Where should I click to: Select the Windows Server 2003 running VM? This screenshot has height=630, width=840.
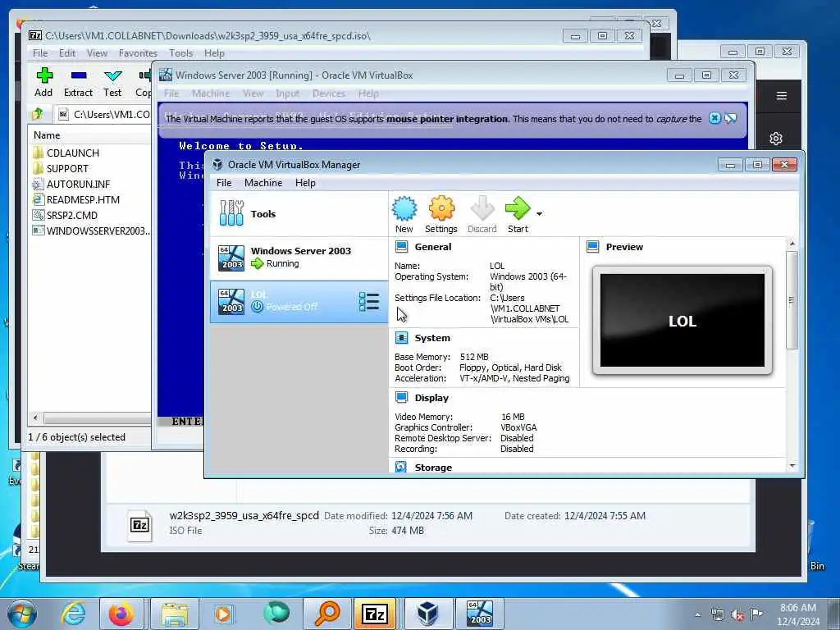(x=299, y=257)
